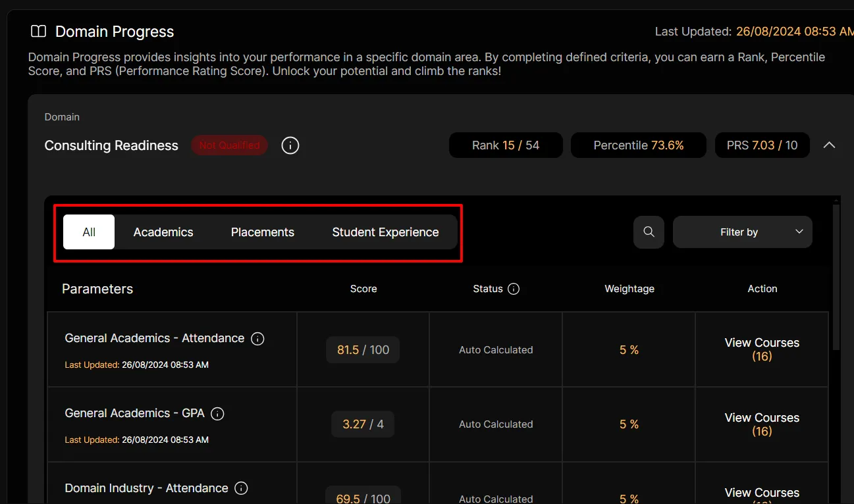This screenshot has height=504, width=854.
Task: Click the Domain Progress book icon
Action: (39, 32)
